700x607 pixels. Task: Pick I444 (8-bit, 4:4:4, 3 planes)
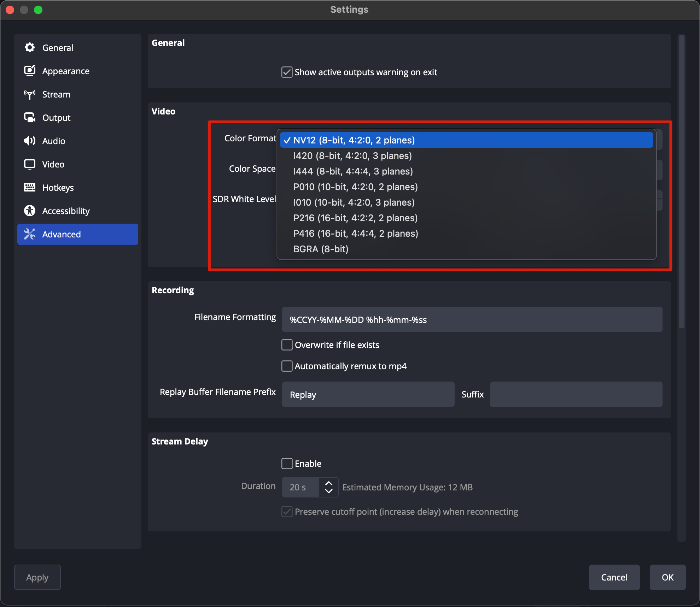(466, 171)
